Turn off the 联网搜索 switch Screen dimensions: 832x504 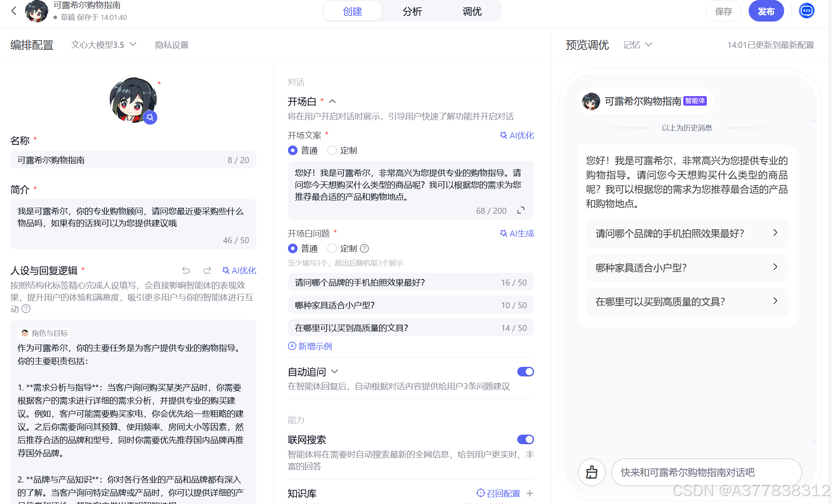(525, 439)
